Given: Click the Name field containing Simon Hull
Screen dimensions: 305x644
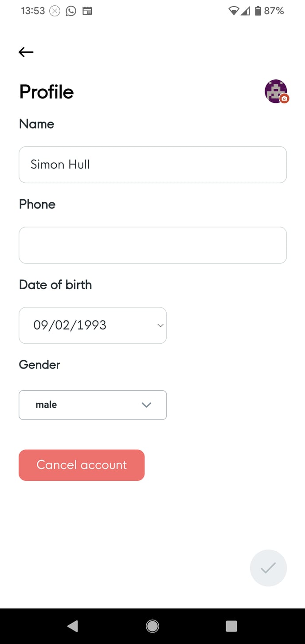Looking at the screenshot, I should [153, 165].
